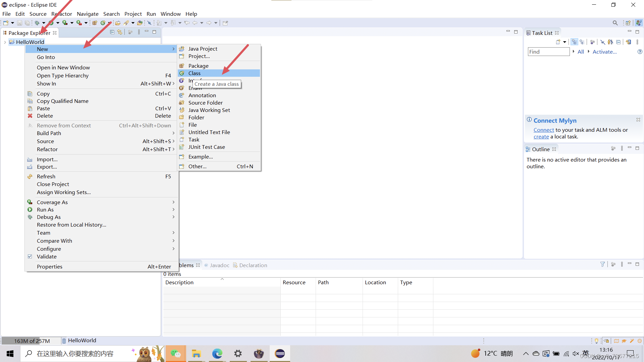Open the Debug launch dropdown arrow

[x=44, y=23]
